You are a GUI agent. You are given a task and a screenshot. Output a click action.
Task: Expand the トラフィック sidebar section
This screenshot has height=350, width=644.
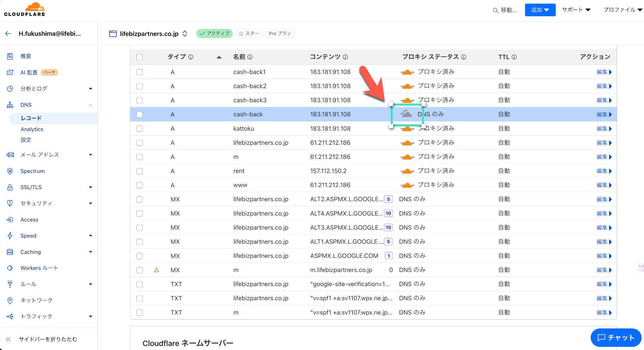[91, 316]
